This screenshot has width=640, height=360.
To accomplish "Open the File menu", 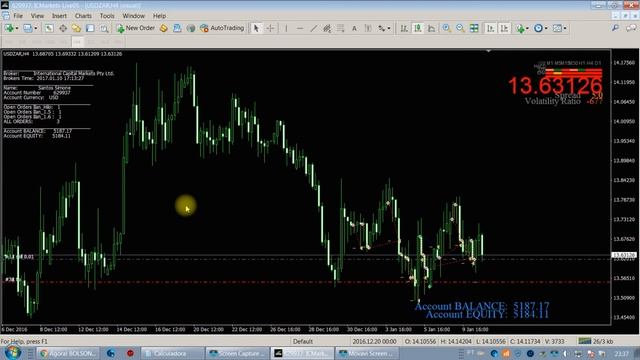I will click(x=18, y=16).
